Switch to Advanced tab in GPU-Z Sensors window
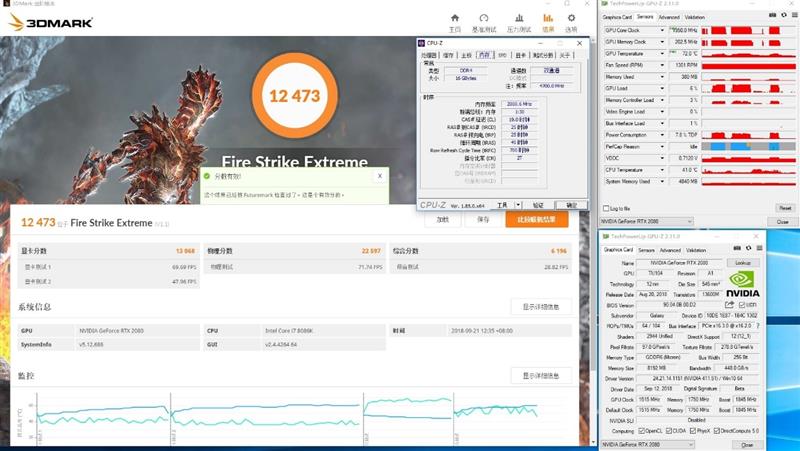This screenshot has height=451, width=800. click(x=669, y=17)
